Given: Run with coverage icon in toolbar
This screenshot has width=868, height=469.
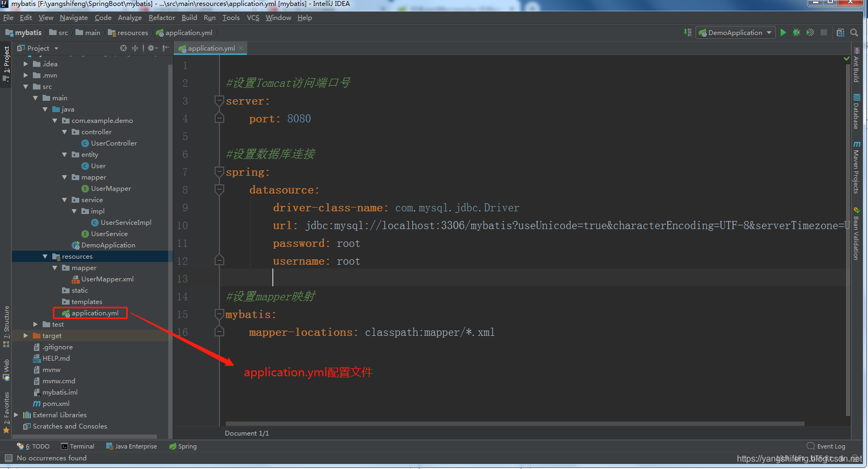Looking at the screenshot, I should point(810,32).
